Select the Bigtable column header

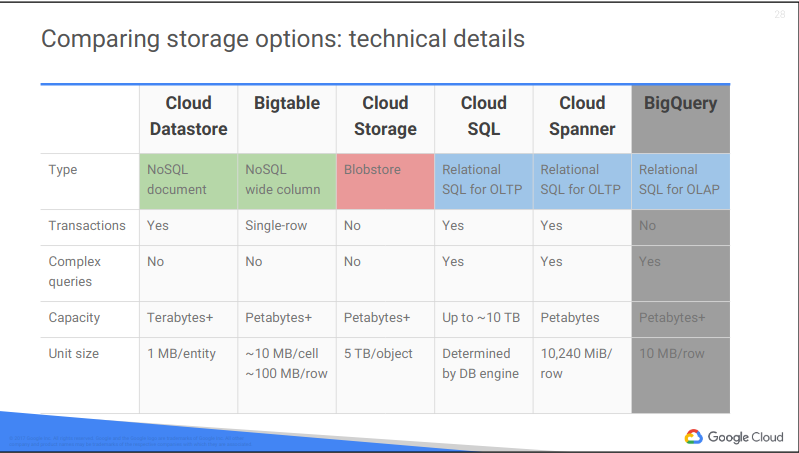coord(287,103)
